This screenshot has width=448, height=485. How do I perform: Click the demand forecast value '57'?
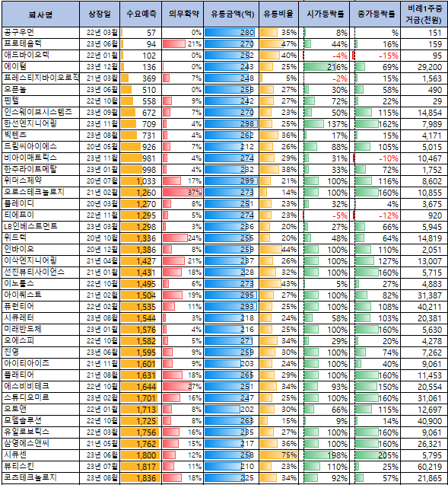[141, 33]
